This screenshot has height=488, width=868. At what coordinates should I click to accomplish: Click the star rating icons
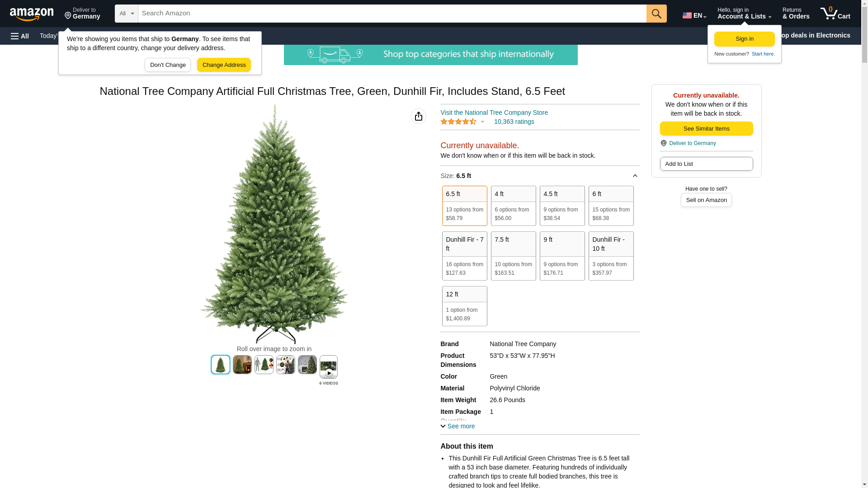[x=458, y=122]
